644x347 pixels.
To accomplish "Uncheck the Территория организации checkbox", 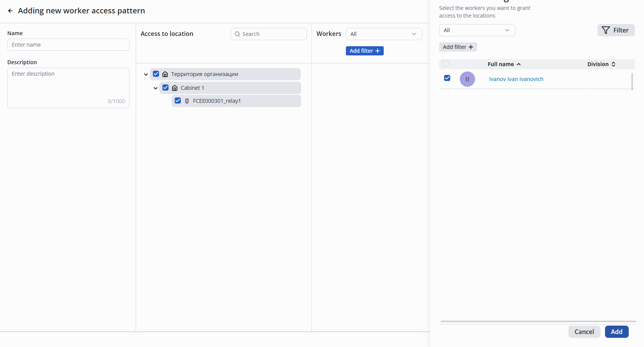I will [156, 74].
